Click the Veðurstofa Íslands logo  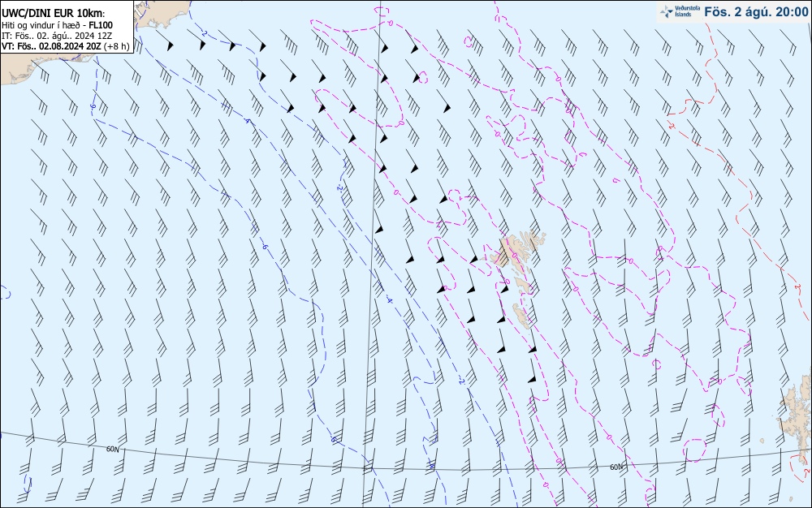click(680, 11)
